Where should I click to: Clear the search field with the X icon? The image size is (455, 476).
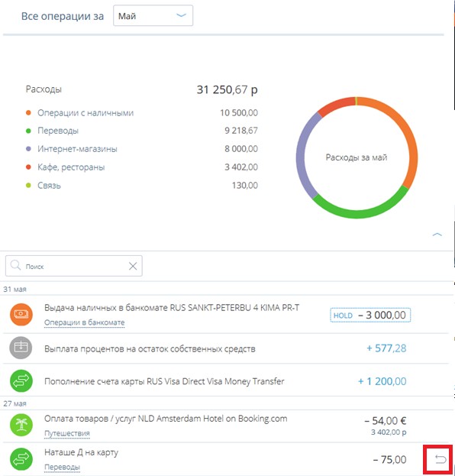point(133,266)
